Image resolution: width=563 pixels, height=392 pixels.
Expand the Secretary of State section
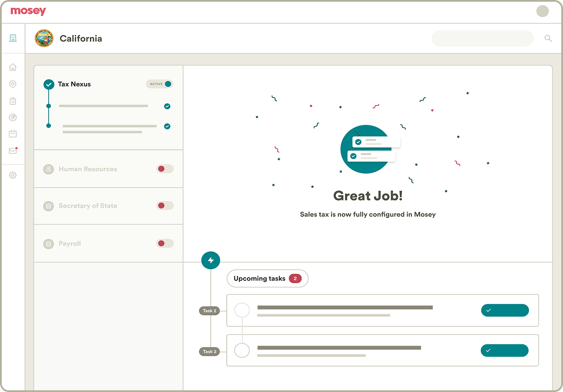coord(87,206)
